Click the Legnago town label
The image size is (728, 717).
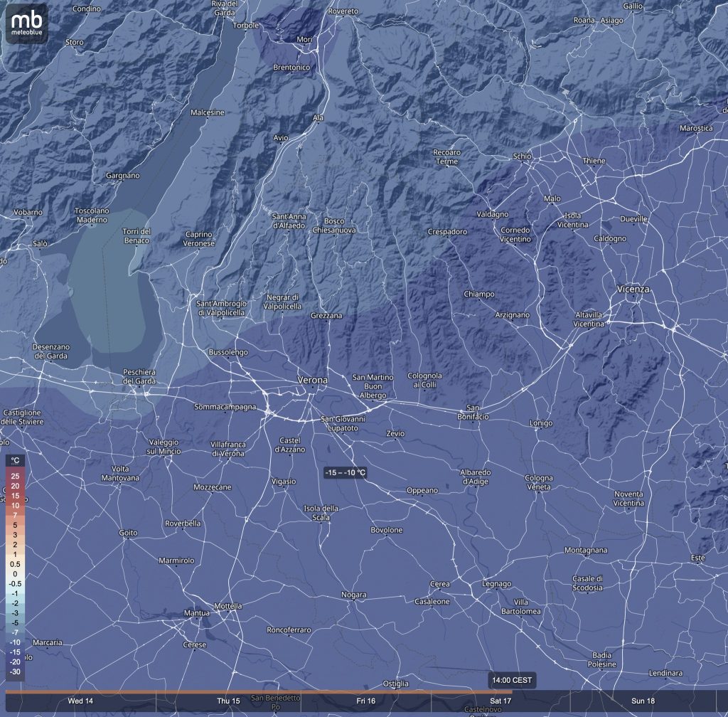496,584
